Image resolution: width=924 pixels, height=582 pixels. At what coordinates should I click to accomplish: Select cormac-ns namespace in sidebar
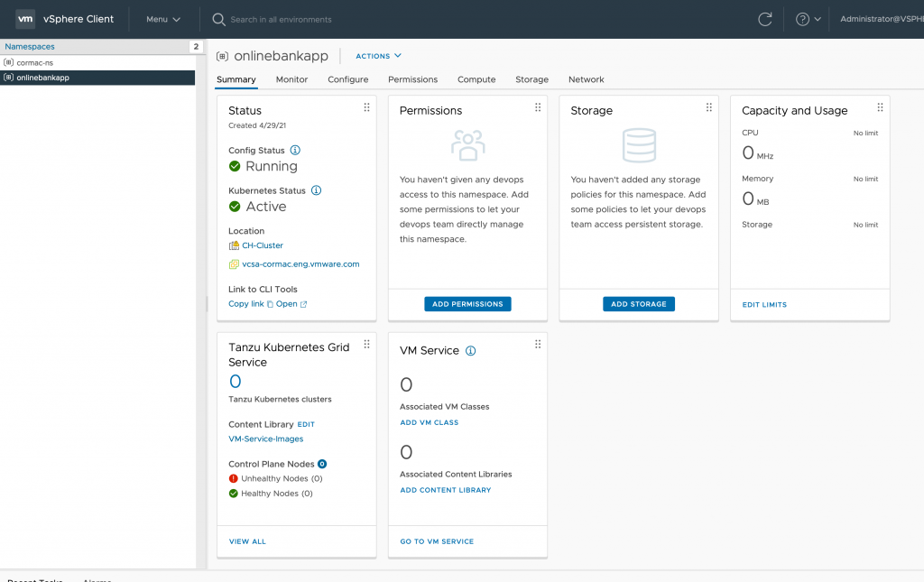[x=34, y=62]
